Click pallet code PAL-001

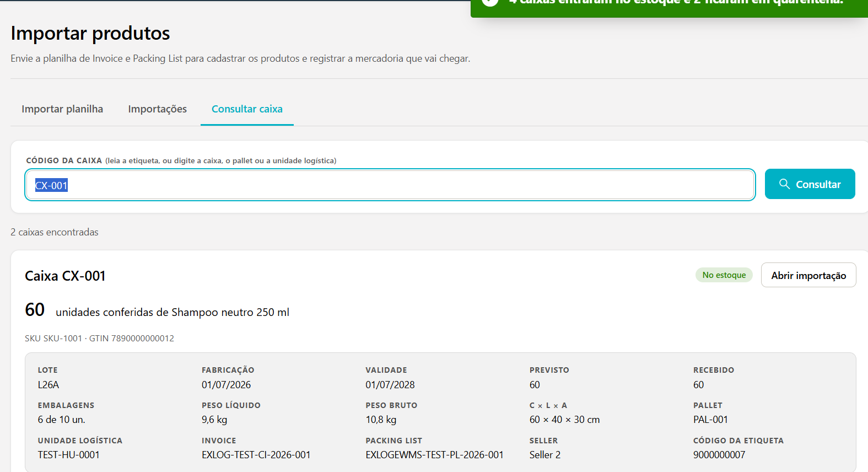710,420
